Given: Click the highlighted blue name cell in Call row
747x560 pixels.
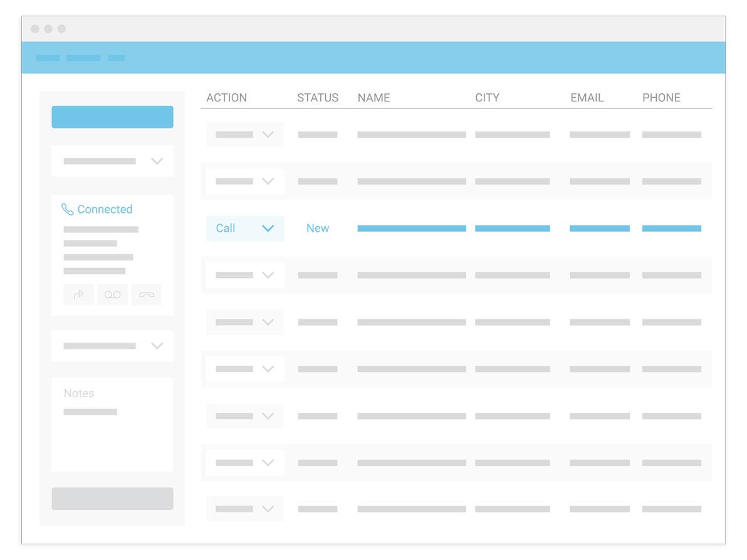Looking at the screenshot, I should click(x=412, y=229).
